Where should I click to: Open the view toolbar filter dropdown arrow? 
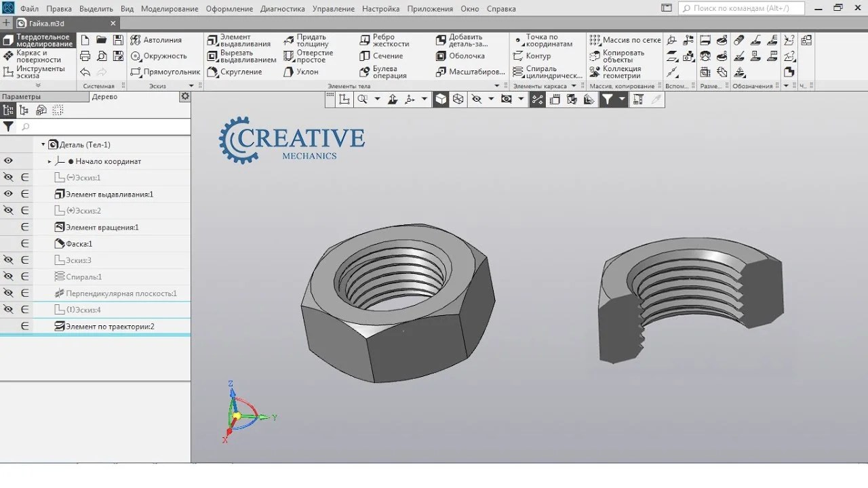[622, 100]
